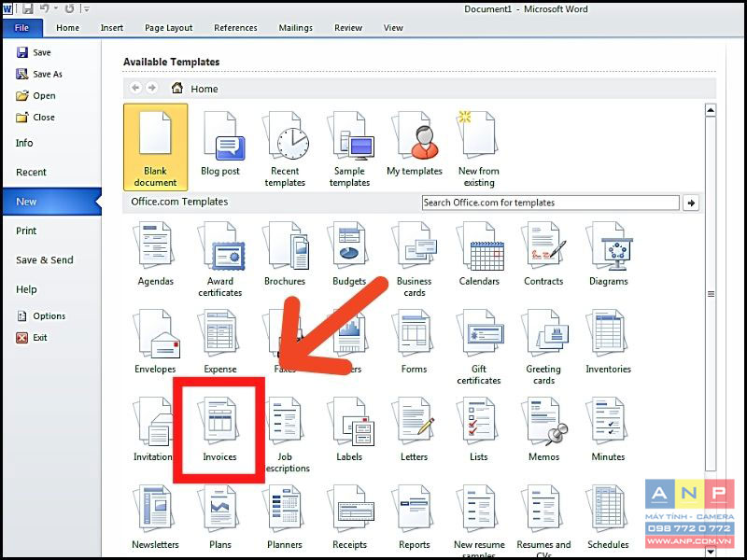Click the Home breadcrumb in templates
Viewport: 747px width, 560px height.
pyautogui.click(x=195, y=89)
